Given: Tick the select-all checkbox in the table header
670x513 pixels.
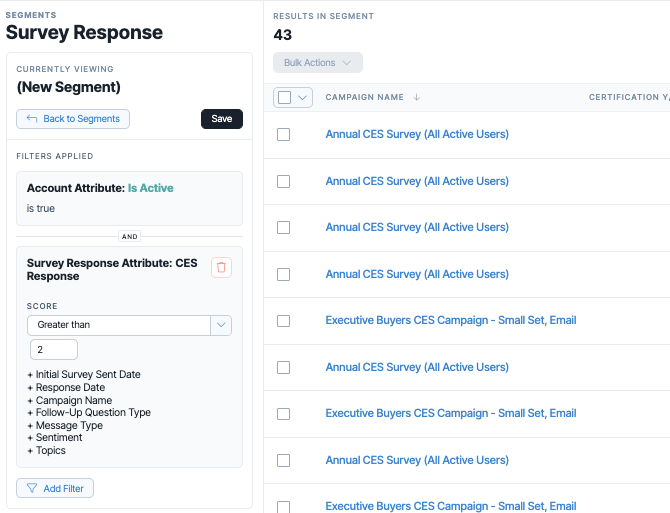Looking at the screenshot, I should (x=285, y=97).
